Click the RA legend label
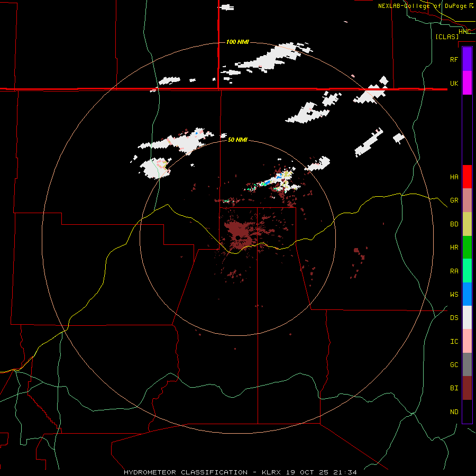 (454, 271)
